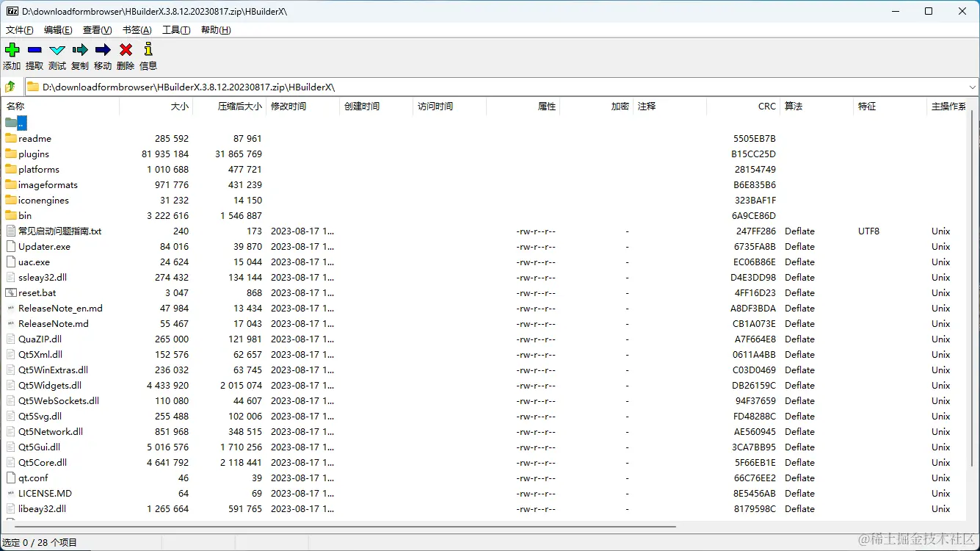Open the 文件(F) menu
This screenshot has height=551, width=980.
20,30
